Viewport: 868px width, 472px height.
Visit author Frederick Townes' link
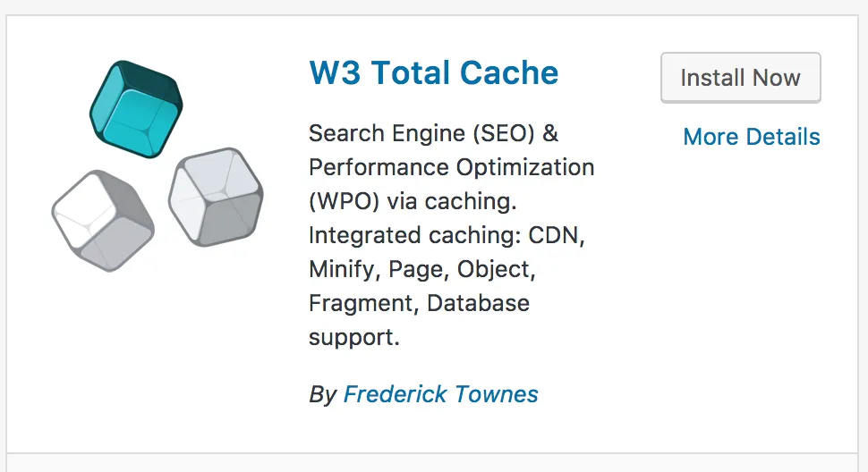440,394
